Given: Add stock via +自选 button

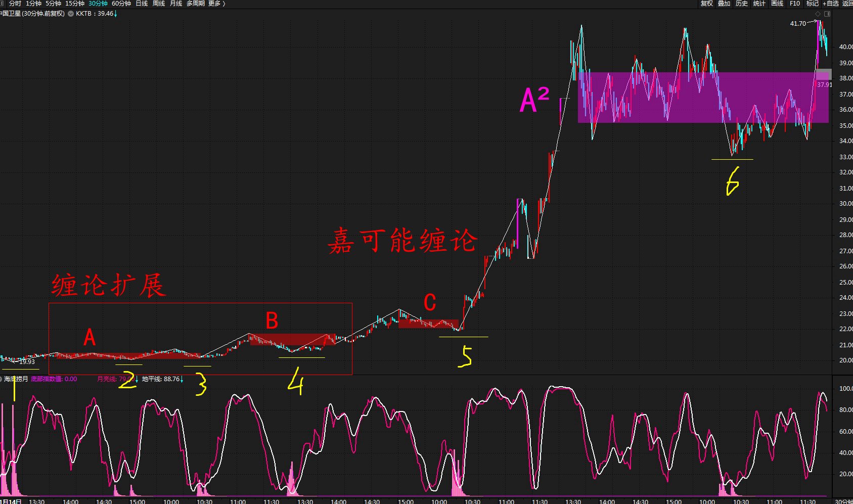Looking at the screenshot, I should click(x=831, y=4).
